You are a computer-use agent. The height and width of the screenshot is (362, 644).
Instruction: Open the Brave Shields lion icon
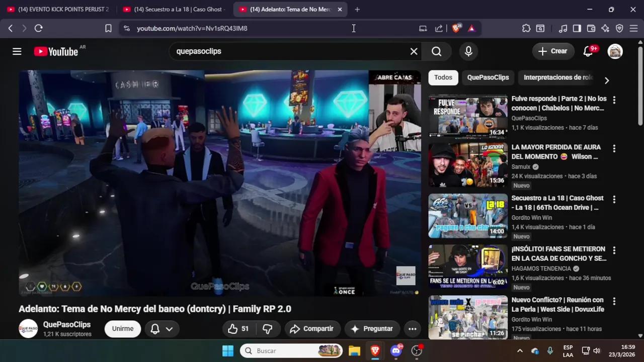(x=456, y=28)
